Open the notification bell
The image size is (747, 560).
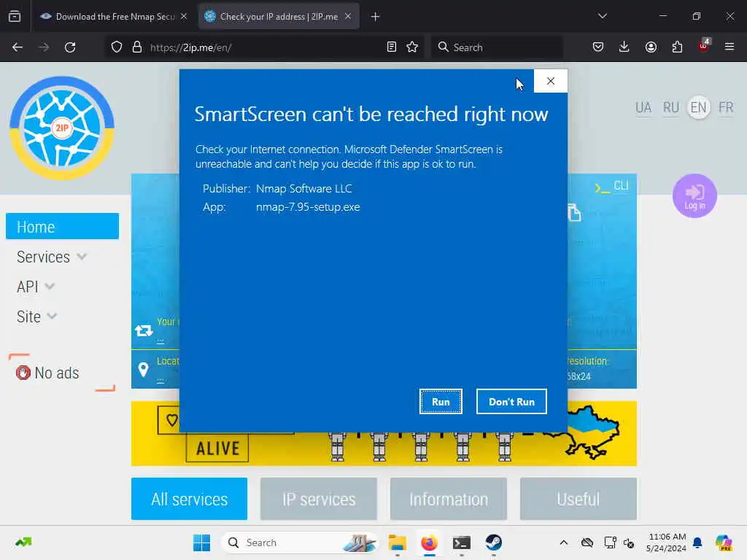tap(697, 542)
